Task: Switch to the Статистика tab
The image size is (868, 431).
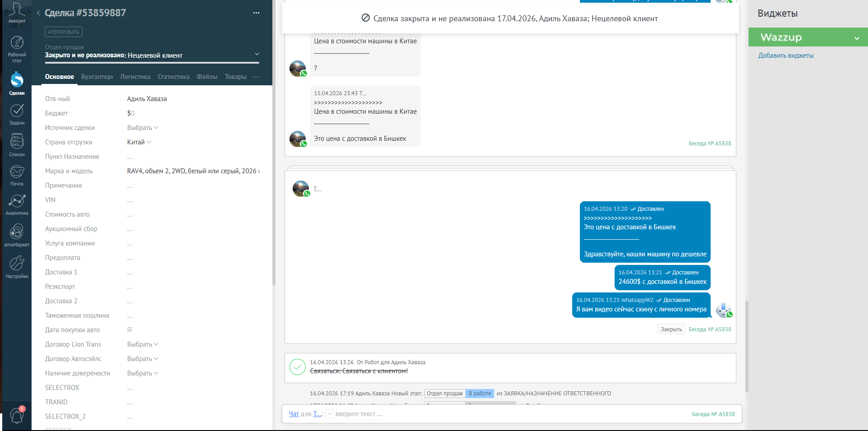Action: pyautogui.click(x=174, y=77)
